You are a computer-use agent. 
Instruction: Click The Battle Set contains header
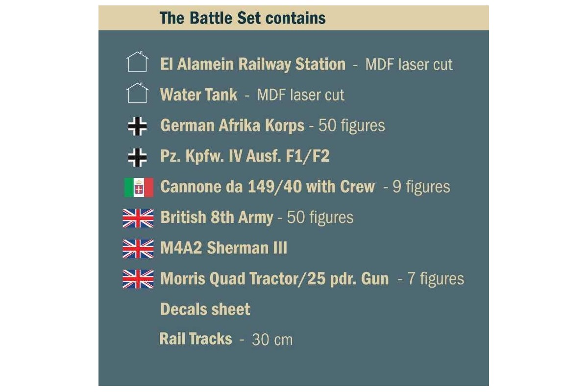(x=243, y=19)
